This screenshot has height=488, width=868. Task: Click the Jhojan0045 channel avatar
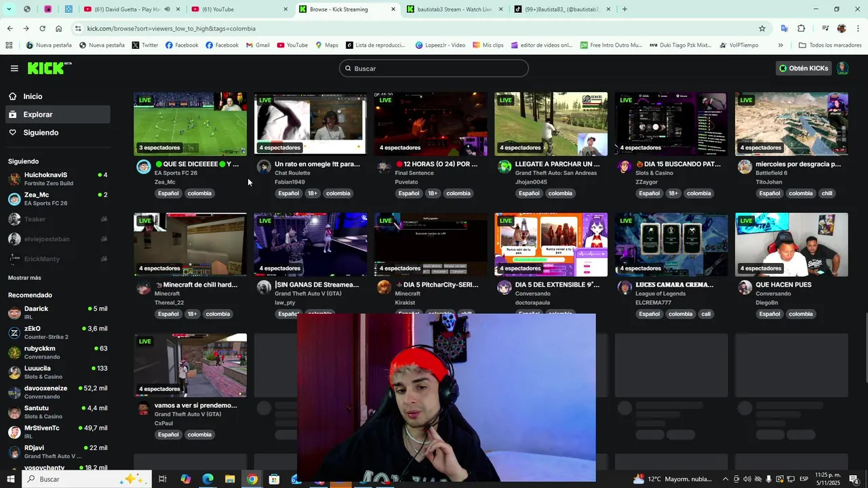pos(504,167)
